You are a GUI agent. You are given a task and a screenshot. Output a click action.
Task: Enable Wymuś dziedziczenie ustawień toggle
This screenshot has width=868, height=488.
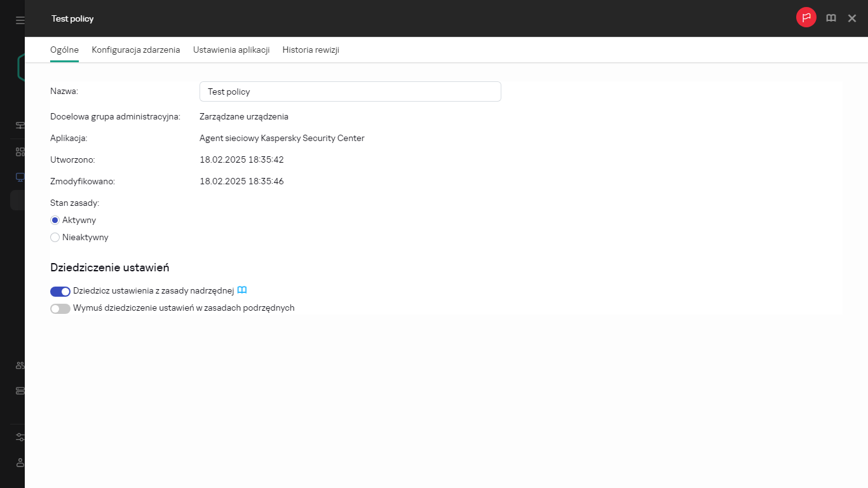pos(60,309)
